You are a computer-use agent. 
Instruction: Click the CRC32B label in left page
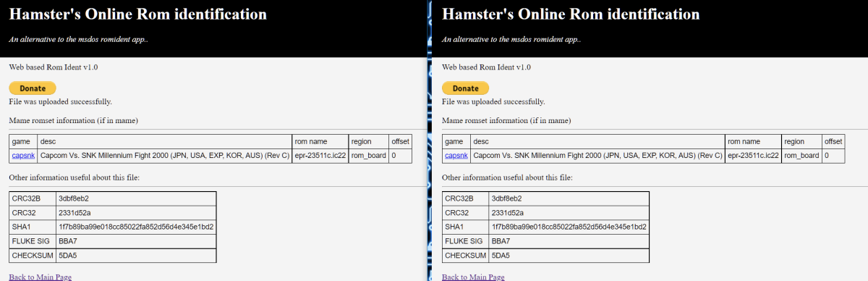click(x=33, y=198)
